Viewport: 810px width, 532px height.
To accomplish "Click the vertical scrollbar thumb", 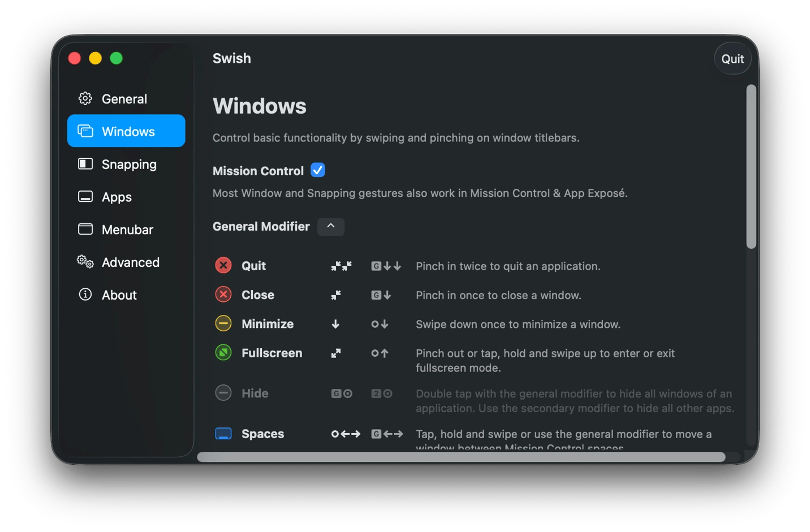I will (x=751, y=167).
